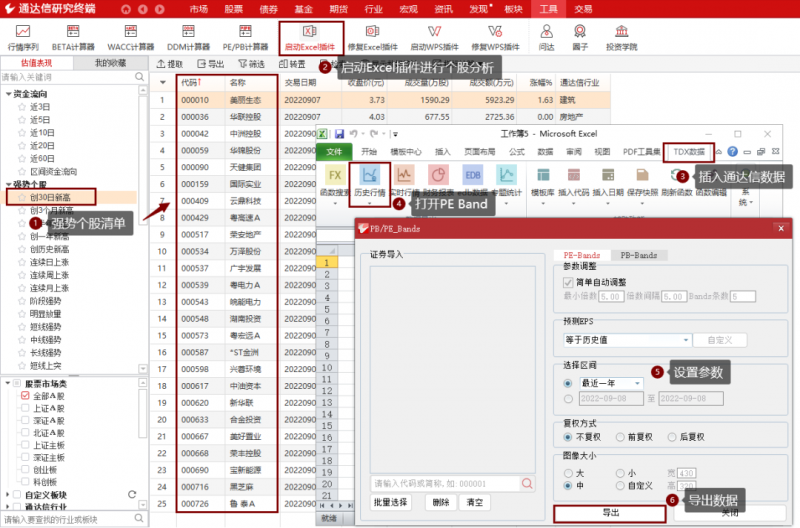Open the 系统 dropdown in Excel ribbon
The width and height of the screenshot is (800, 528).
(746, 198)
